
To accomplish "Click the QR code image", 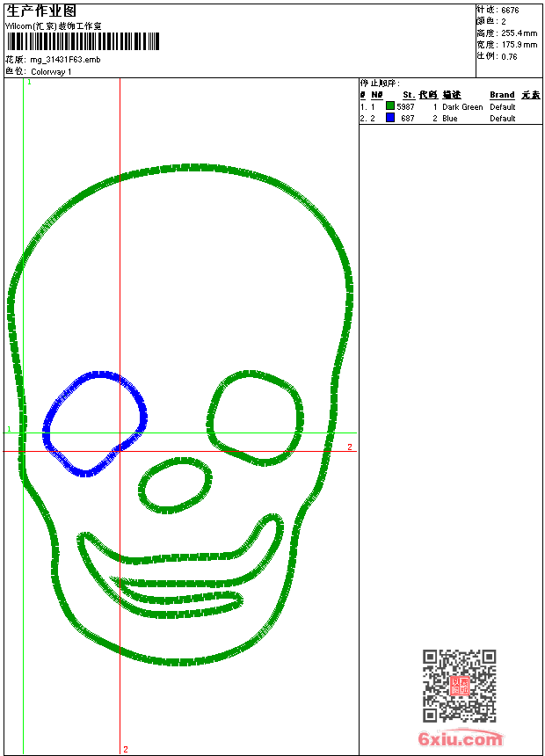I will (459, 686).
